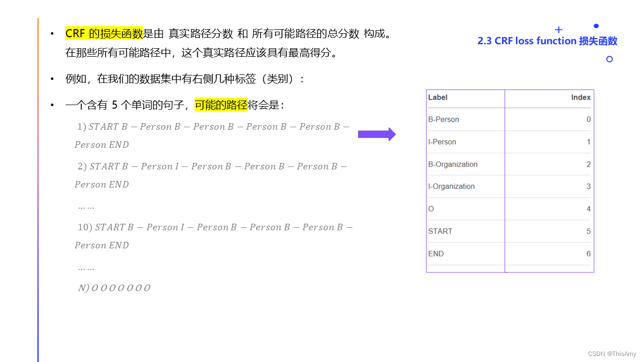The height and width of the screenshot is (362, 644).
Task: Click index value 2 in B-Organization row
Action: tap(589, 164)
